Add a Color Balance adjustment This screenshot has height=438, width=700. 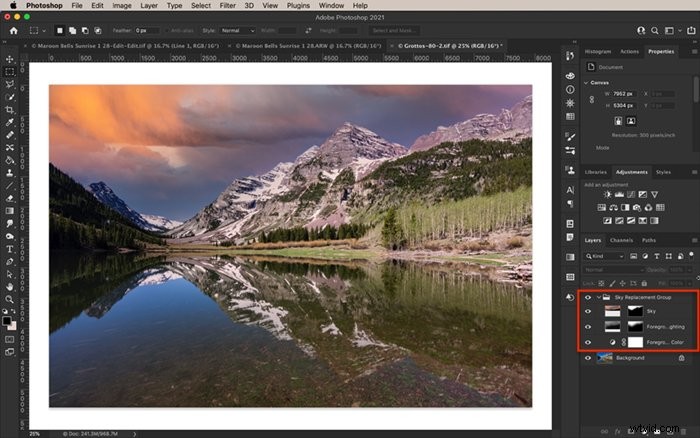click(613, 207)
